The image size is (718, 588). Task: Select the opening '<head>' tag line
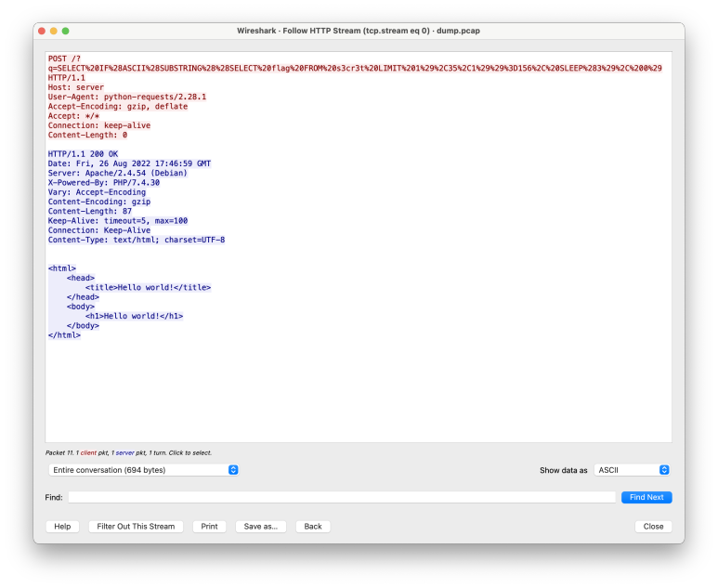pyautogui.click(x=81, y=278)
